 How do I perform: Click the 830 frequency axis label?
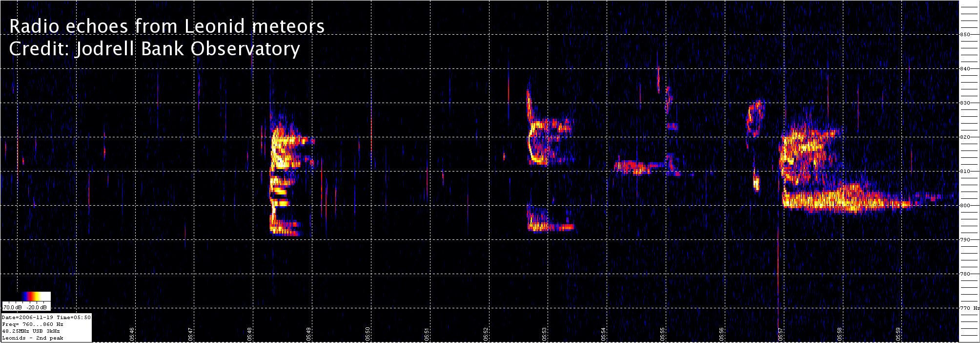(x=965, y=103)
